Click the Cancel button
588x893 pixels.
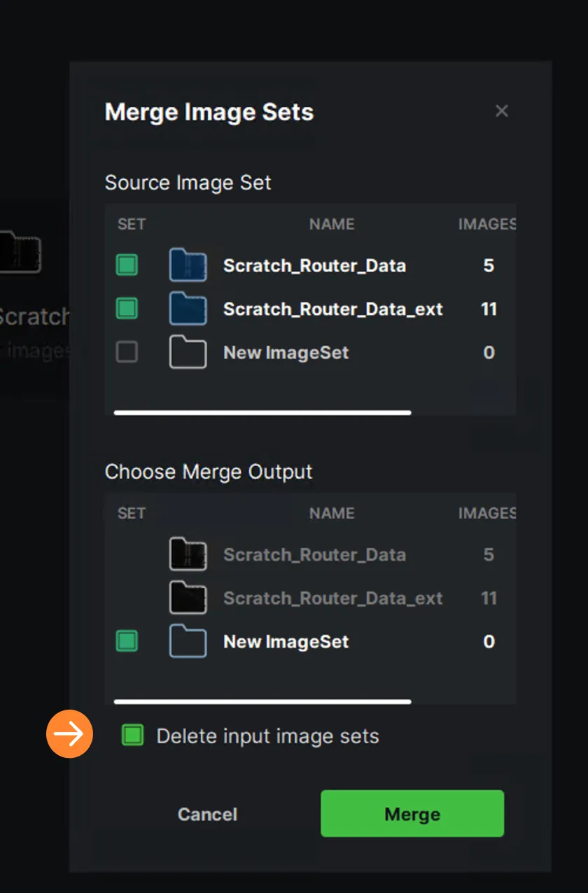point(207,815)
